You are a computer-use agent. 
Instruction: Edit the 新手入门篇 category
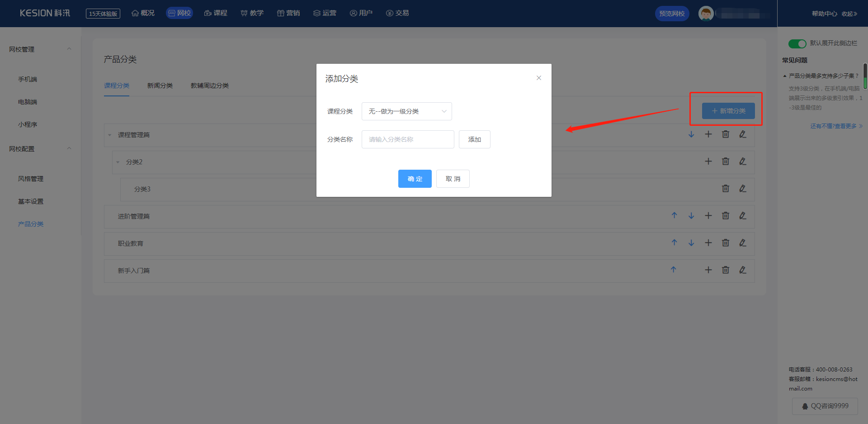[743, 270]
